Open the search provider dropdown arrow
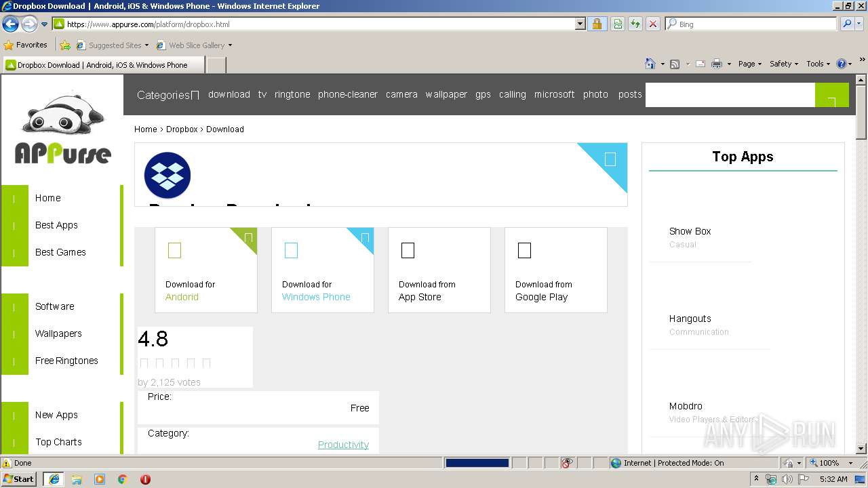 pos(860,24)
